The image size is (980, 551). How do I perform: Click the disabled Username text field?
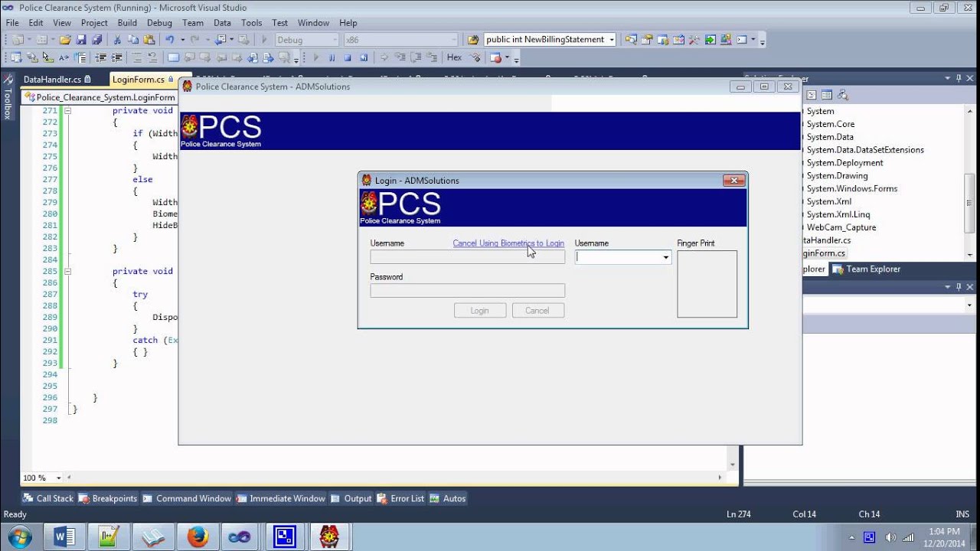[x=467, y=257]
